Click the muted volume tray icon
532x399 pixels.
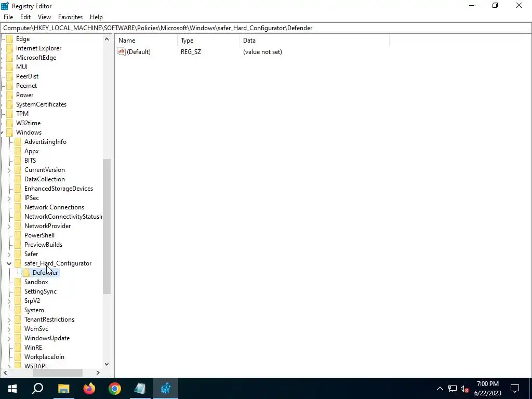[465, 389]
